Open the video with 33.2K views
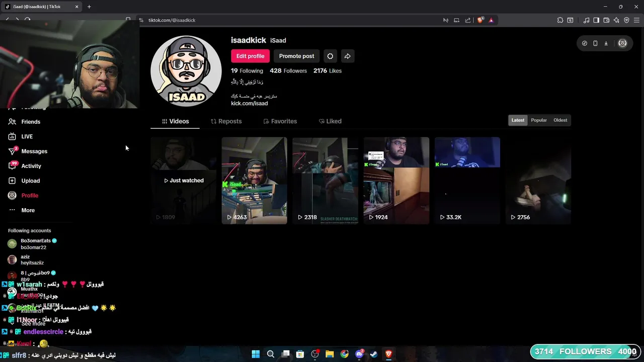The image size is (644, 362). point(467,180)
